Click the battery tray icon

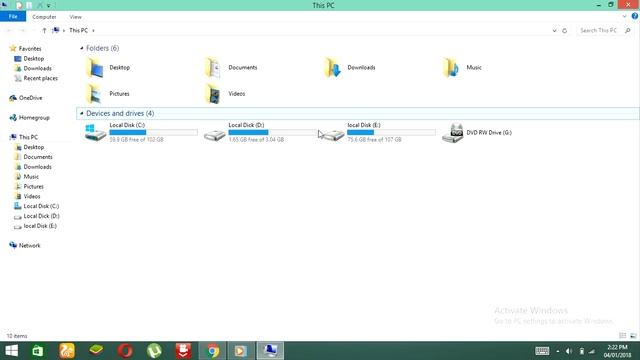[x=582, y=351]
